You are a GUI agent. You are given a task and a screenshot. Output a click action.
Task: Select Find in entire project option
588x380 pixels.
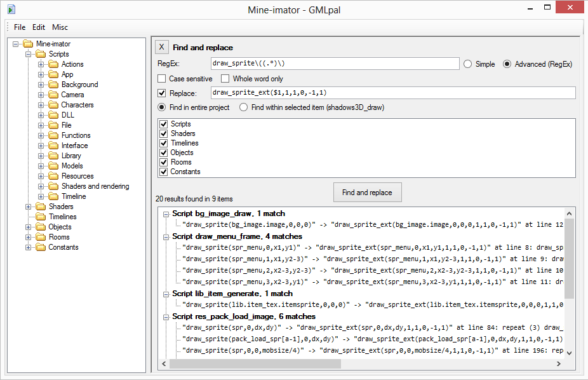click(x=162, y=107)
